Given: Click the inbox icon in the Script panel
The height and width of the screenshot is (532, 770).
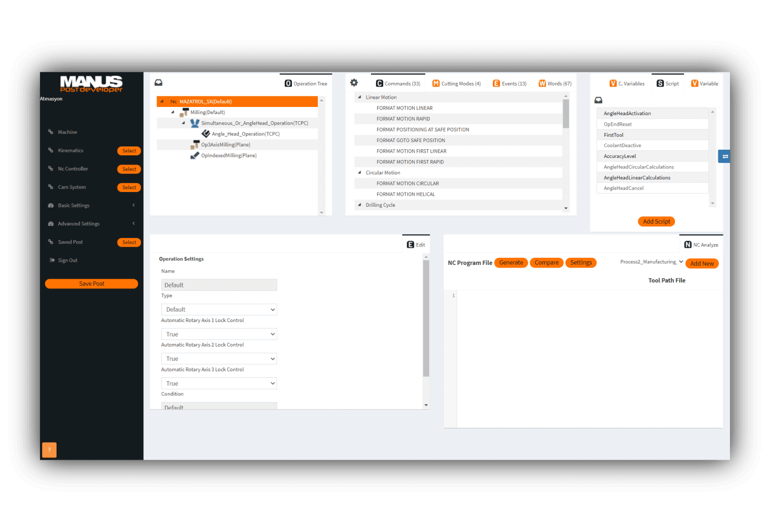Looking at the screenshot, I should pyautogui.click(x=598, y=100).
